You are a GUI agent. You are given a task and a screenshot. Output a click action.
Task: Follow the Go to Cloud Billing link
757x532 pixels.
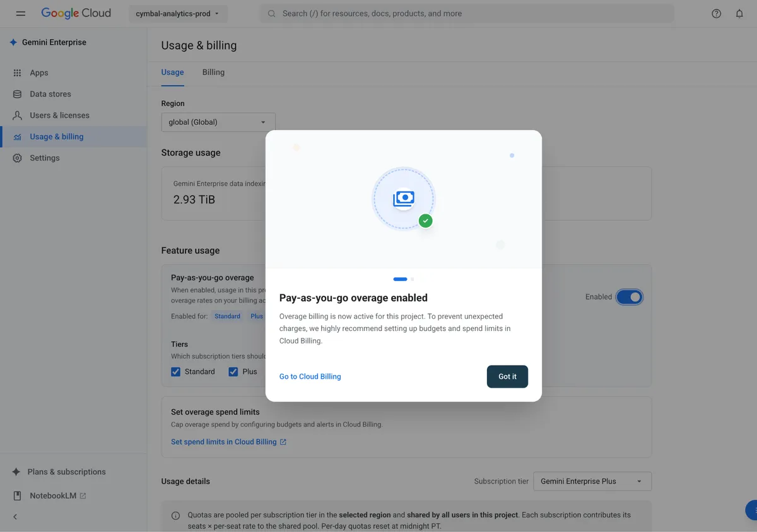[310, 376]
